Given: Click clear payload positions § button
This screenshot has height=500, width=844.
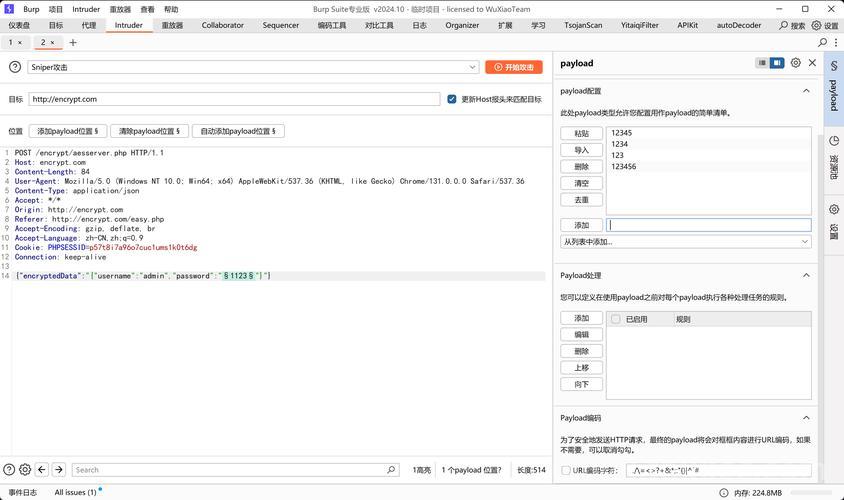Looking at the screenshot, I should pyautogui.click(x=149, y=131).
